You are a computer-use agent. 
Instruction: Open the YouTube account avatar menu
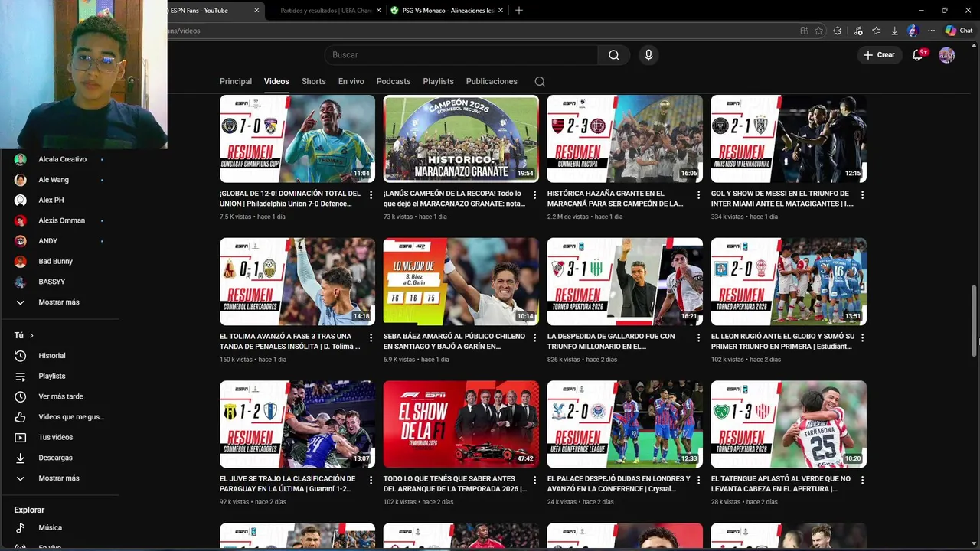(x=947, y=55)
